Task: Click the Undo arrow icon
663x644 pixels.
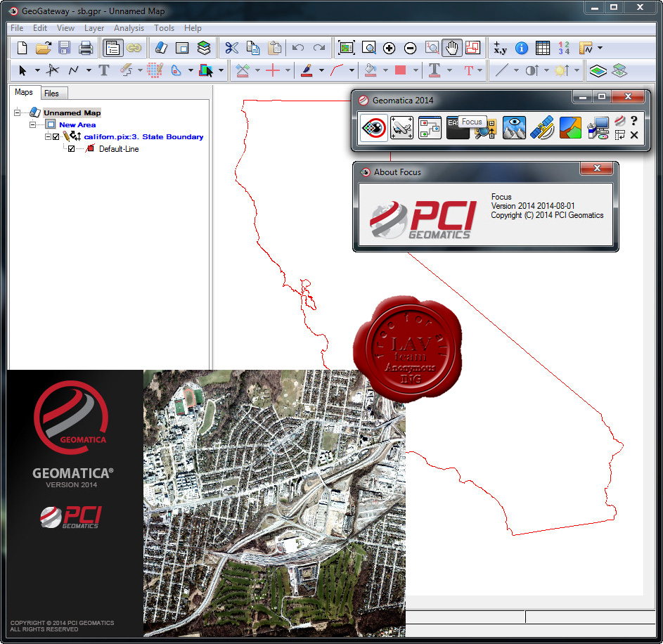Action: click(x=297, y=49)
